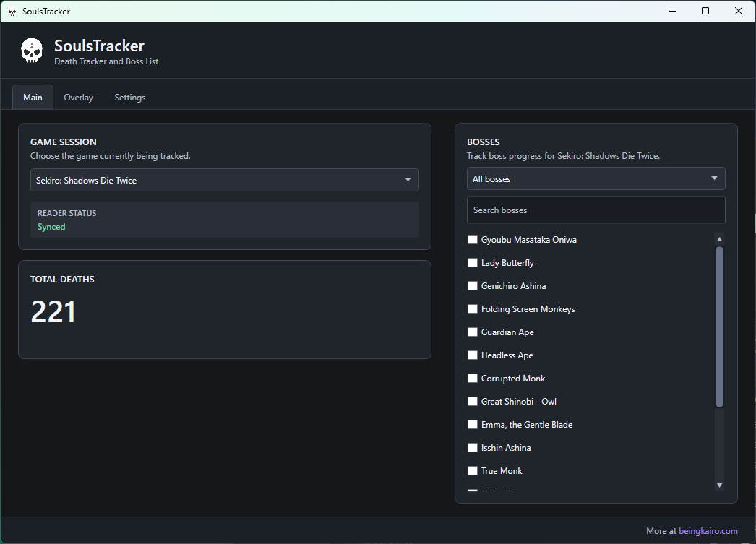Image resolution: width=756 pixels, height=544 pixels.
Task: Close the SoulsTracker window
Action: pyautogui.click(x=738, y=11)
